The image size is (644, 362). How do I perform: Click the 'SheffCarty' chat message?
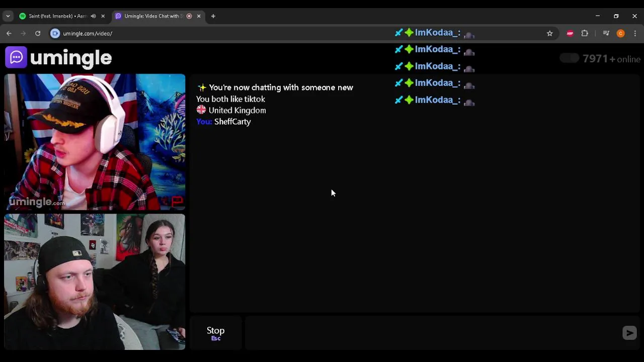[x=232, y=122]
